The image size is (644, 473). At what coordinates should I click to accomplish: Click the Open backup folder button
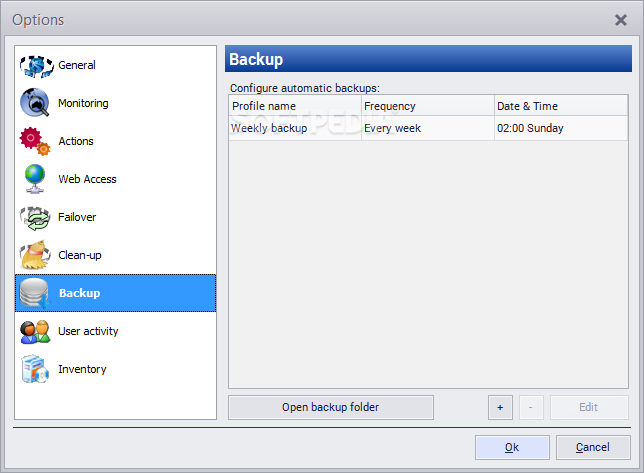[331, 407]
